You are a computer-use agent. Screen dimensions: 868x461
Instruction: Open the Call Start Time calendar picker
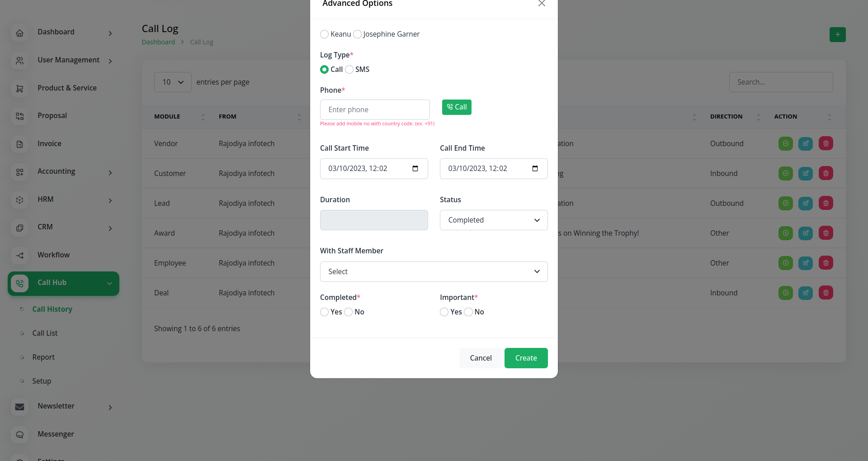point(415,169)
